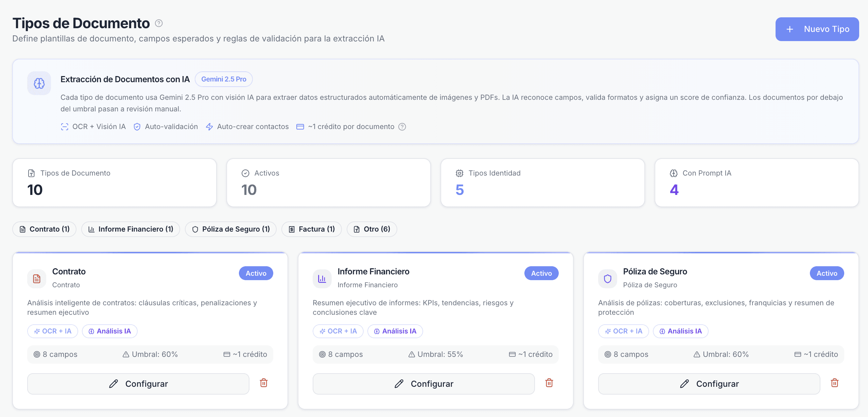Click the shield icon on Póliza de Seguro card
Image resolution: width=868 pixels, height=417 pixels.
(x=608, y=279)
